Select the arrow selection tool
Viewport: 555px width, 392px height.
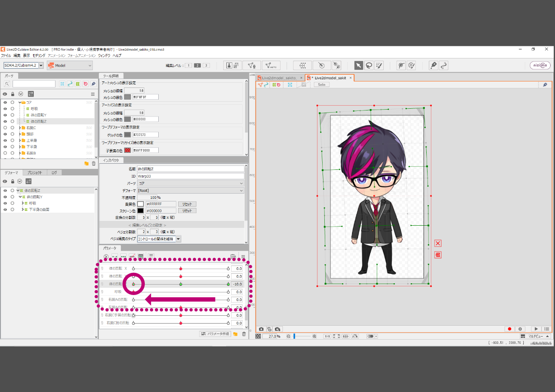click(359, 65)
